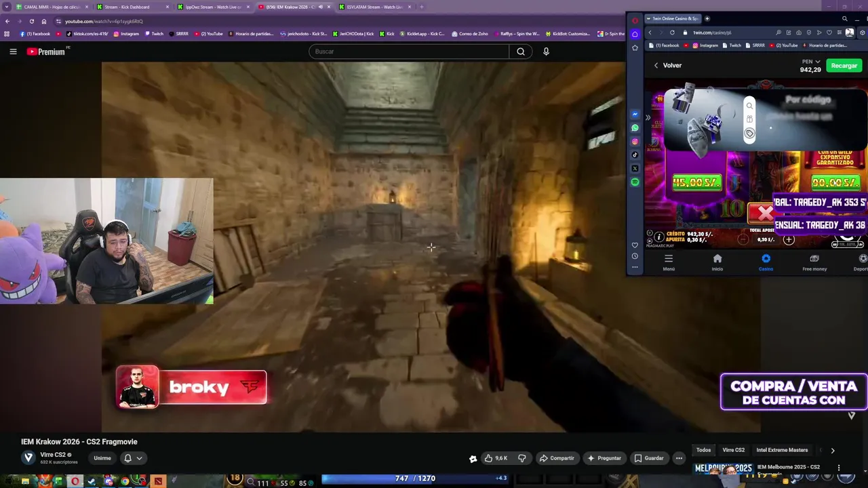The width and height of the screenshot is (868, 488).
Task: Select the Intel Extreme Masters chip
Action: pos(782,450)
